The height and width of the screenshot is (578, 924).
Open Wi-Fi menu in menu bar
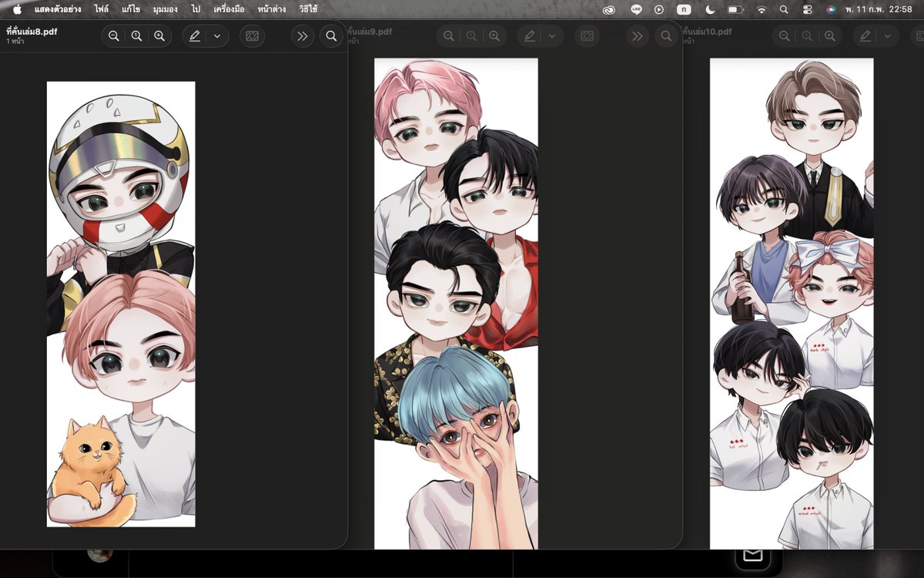762,9
